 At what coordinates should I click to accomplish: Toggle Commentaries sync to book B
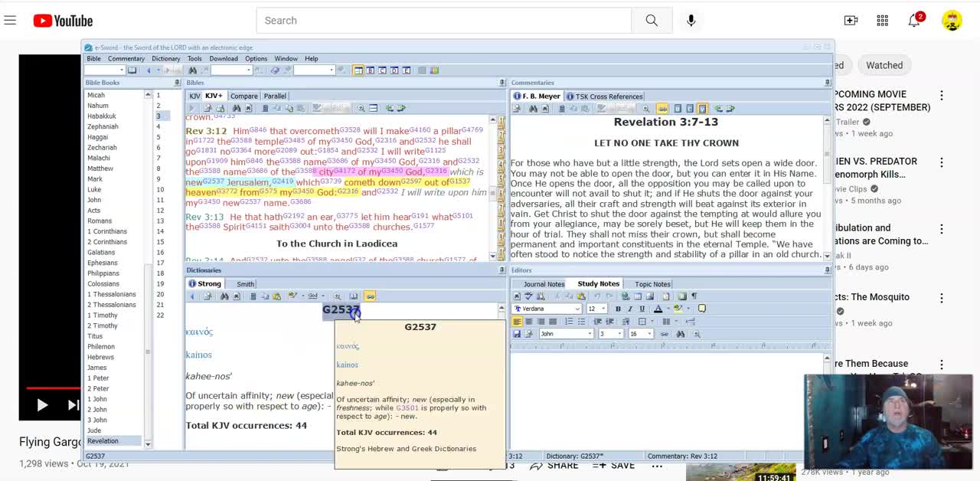point(678,108)
